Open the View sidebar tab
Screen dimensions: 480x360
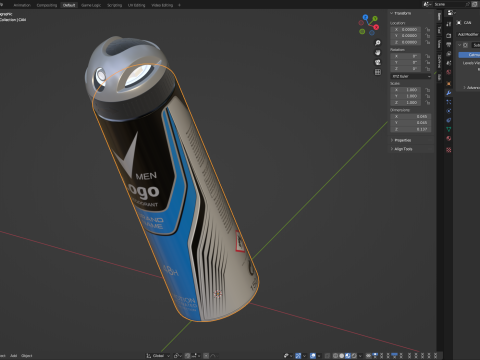point(439,44)
